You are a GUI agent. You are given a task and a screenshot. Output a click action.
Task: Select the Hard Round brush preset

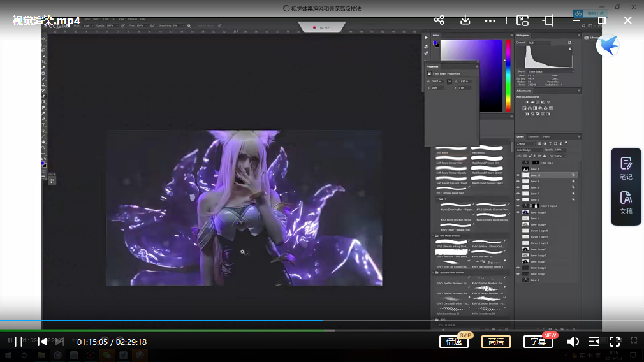(487, 149)
